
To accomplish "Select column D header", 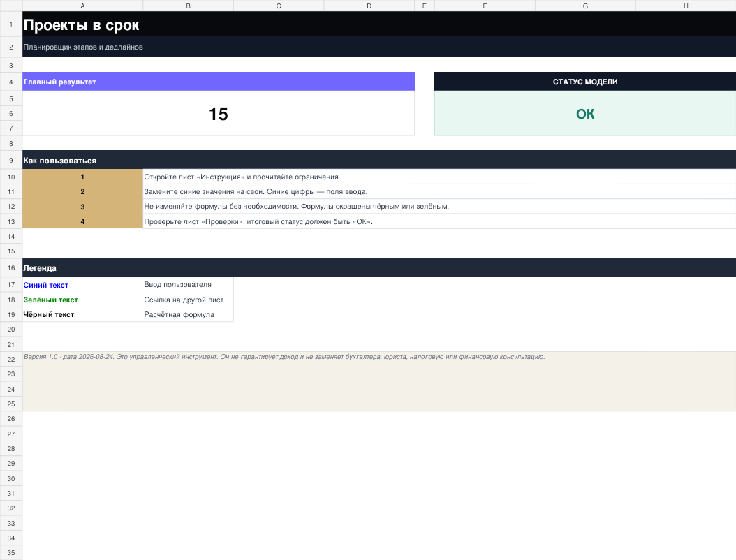I will 369,6.
